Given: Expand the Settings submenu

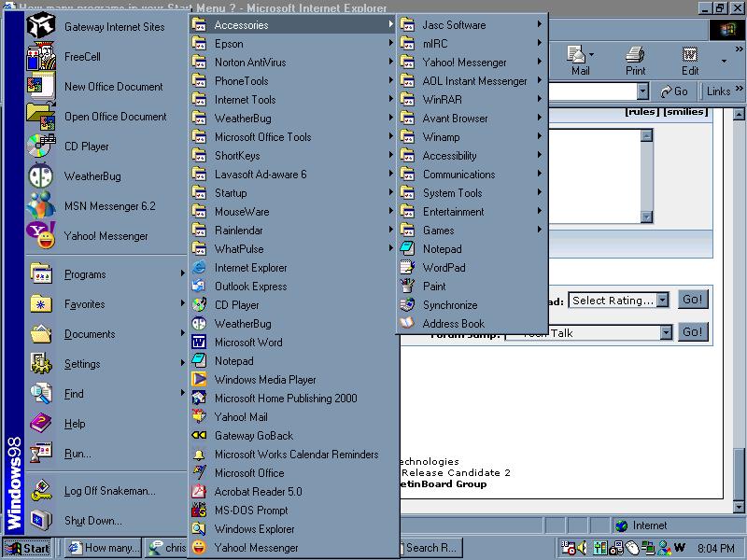Looking at the screenshot, I should tap(106, 364).
